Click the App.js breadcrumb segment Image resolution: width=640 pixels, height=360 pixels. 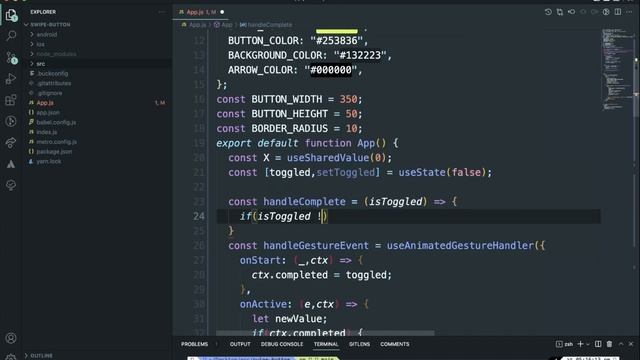coord(198,25)
